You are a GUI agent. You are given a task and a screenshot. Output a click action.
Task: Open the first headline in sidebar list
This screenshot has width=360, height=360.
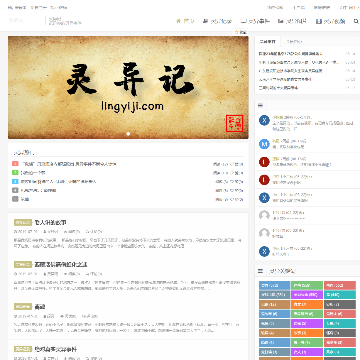(x=291, y=53)
